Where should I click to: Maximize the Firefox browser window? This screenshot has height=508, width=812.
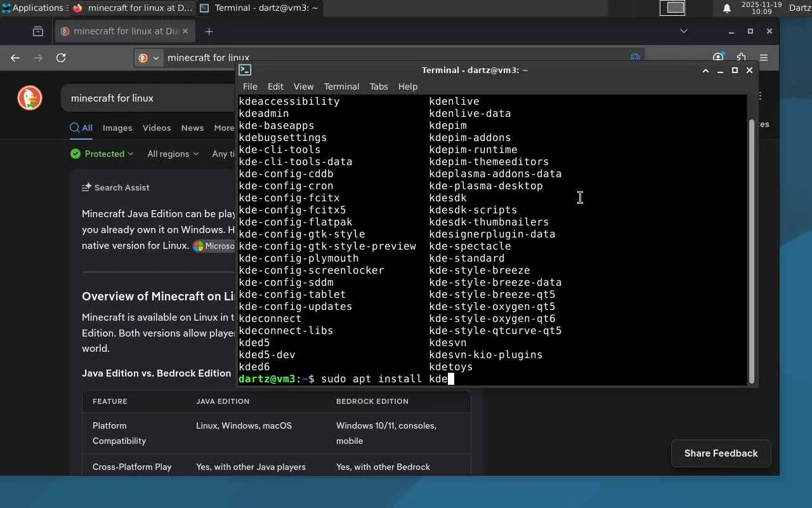point(750,31)
